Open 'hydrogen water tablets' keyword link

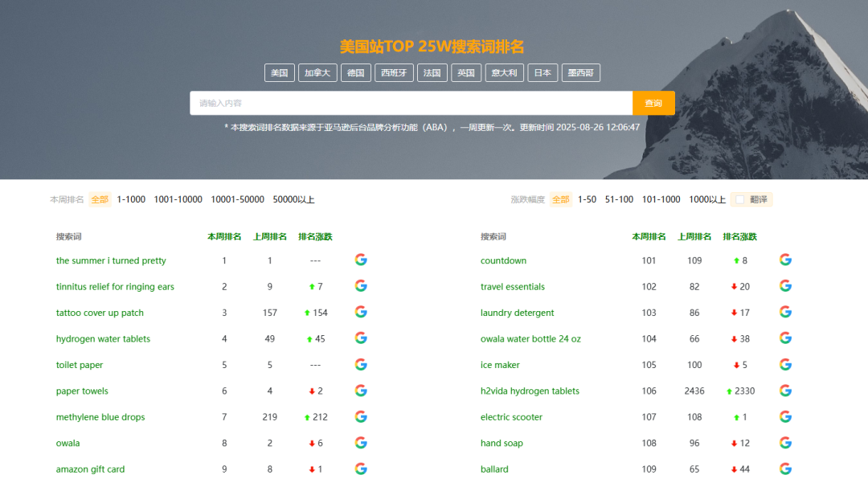[103, 338]
